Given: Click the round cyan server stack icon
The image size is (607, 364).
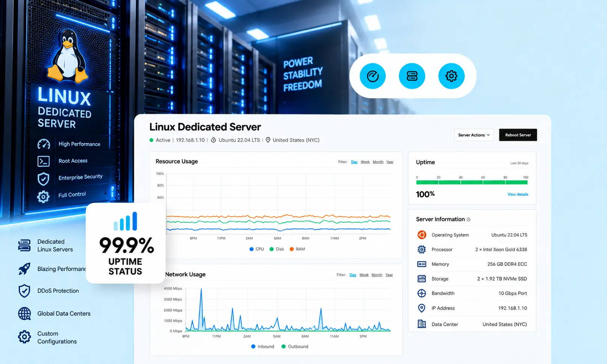Looking at the screenshot, I should point(412,76).
